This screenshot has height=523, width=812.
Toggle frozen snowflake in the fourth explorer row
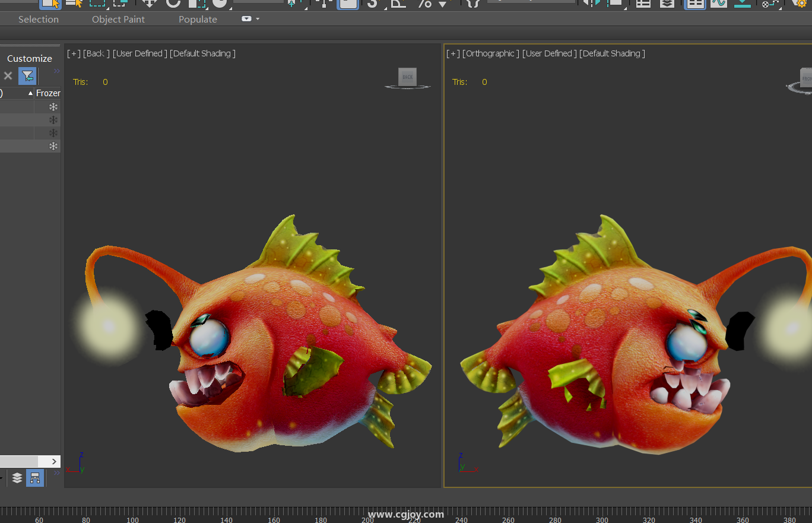pos(53,146)
